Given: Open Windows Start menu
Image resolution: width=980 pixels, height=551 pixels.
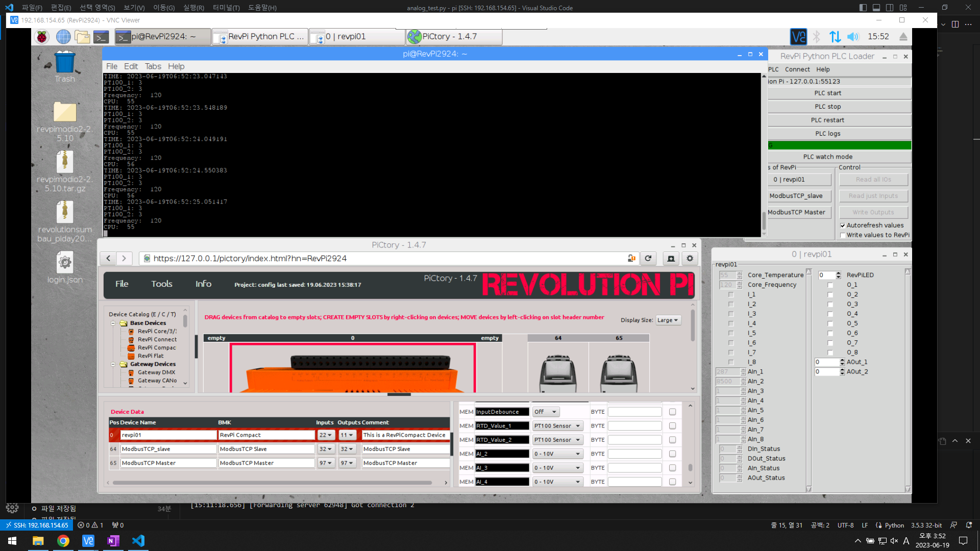Looking at the screenshot, I should [x=12, y=541].
